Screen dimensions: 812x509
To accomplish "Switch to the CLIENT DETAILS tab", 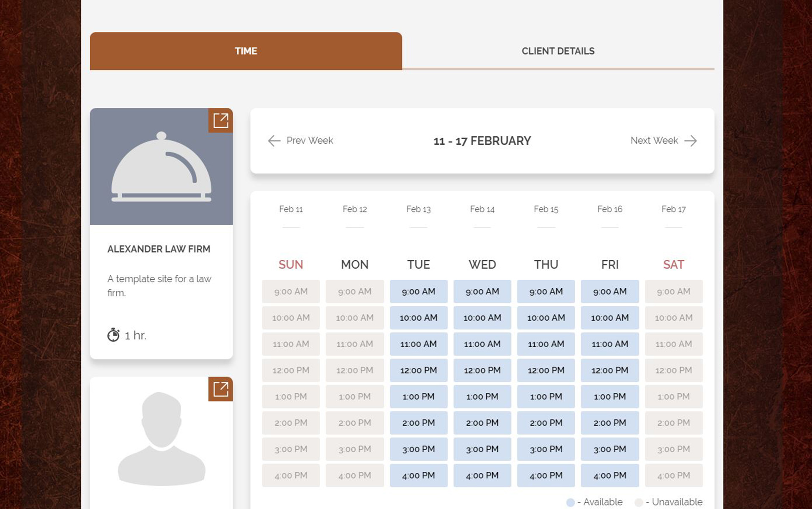I will (x=558, y=51).
